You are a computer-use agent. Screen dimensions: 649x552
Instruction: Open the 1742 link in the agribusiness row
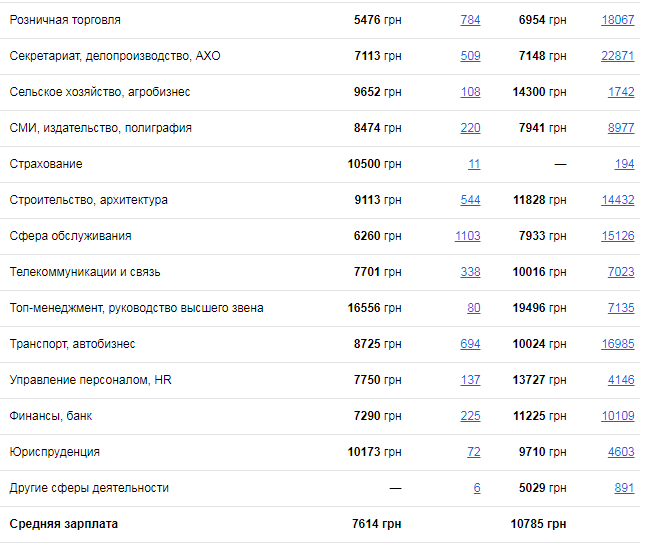coord(621,92)
